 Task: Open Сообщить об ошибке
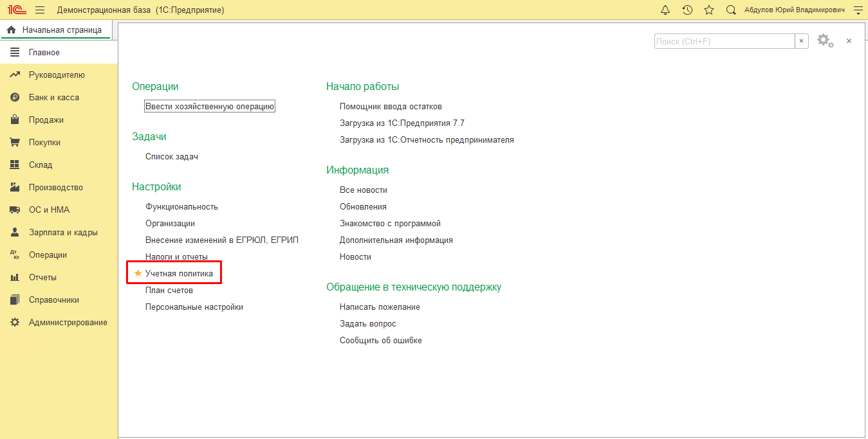coord(381,340)
